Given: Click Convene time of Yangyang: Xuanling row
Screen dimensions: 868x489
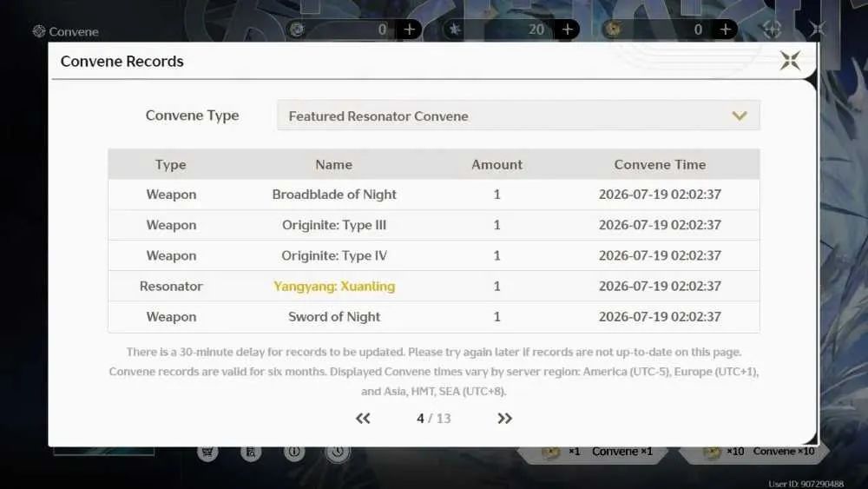Looking at the screenshot, I should pyautogui.click(x=660, y=287).
